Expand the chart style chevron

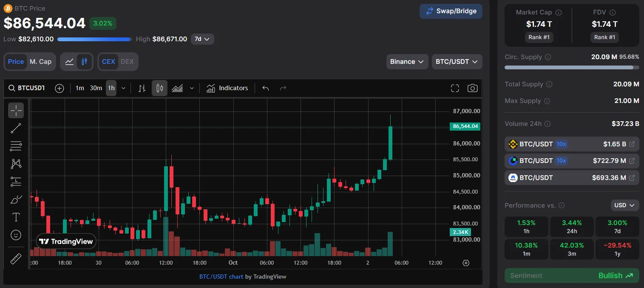pos(192,88)
